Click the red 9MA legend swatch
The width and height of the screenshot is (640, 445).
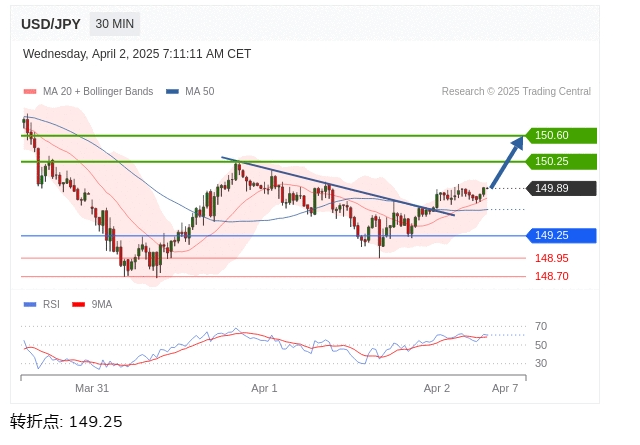pos(78,305)
